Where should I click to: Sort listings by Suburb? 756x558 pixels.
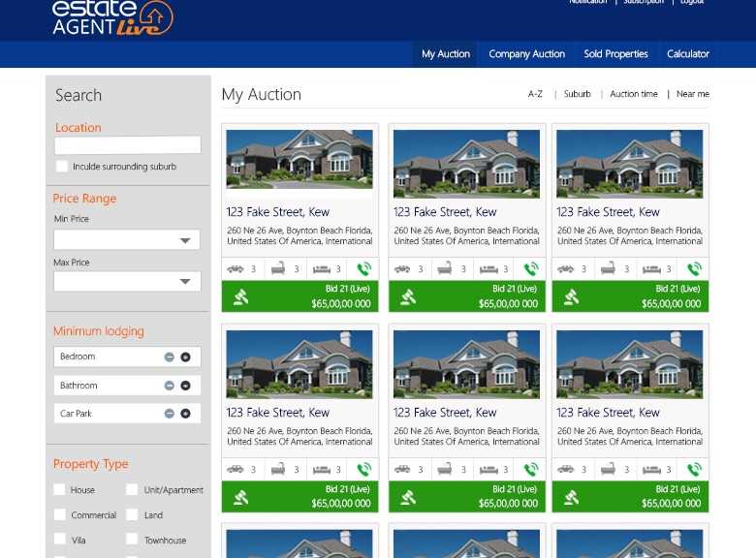point(577,94)
